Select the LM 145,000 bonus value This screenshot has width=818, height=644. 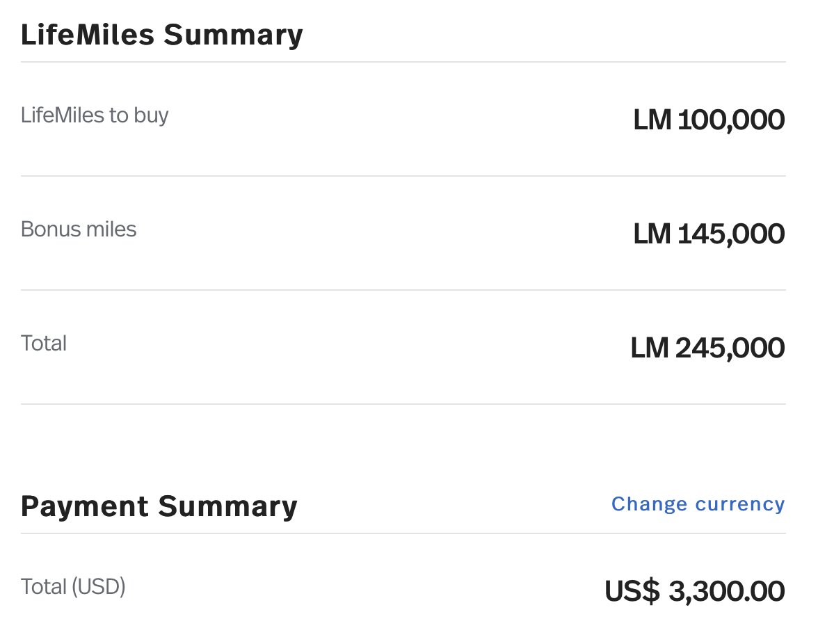pos(709,234)
